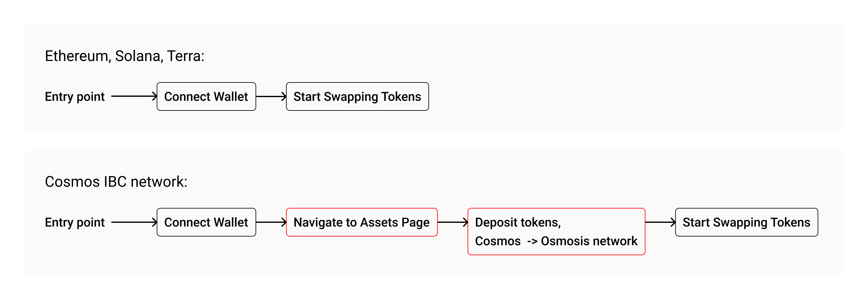Image resolution: width=868 pixels, height=300 pixels.
Task: Click the Entry point label in the Cosmos IBC flow
Action: (x=75, y=223)
